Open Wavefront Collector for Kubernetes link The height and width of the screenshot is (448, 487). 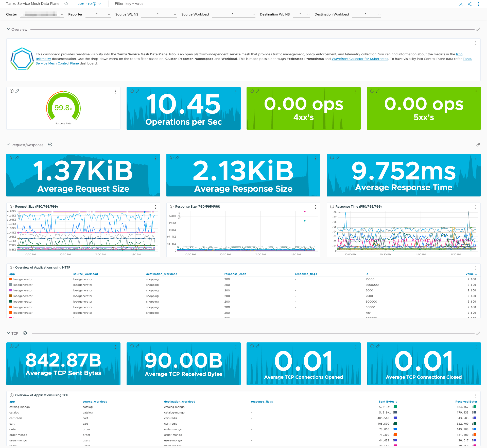[x=360, y=59]
